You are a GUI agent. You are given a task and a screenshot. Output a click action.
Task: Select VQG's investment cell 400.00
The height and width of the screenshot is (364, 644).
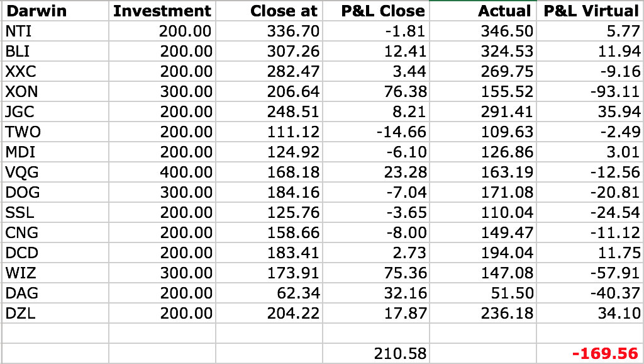pos(186,173)
